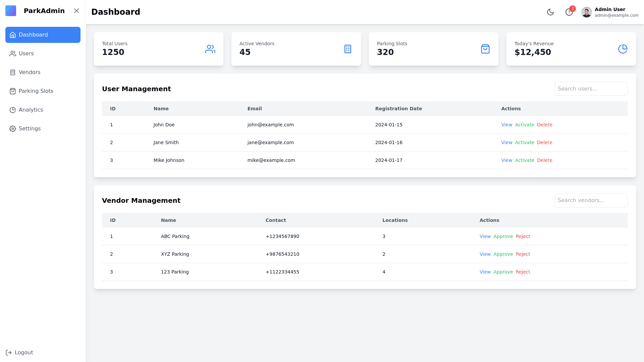This screenshot has width=644, height=362.
Task: Click Today's Revenue pie chart icon
Action: click(623, 49)
